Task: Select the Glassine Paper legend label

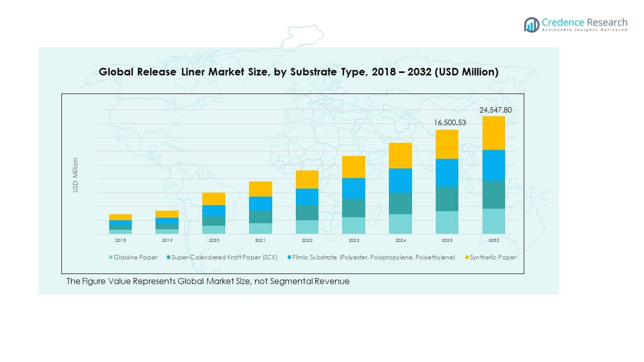Action: pyautogui.click(x=135, y=257)
